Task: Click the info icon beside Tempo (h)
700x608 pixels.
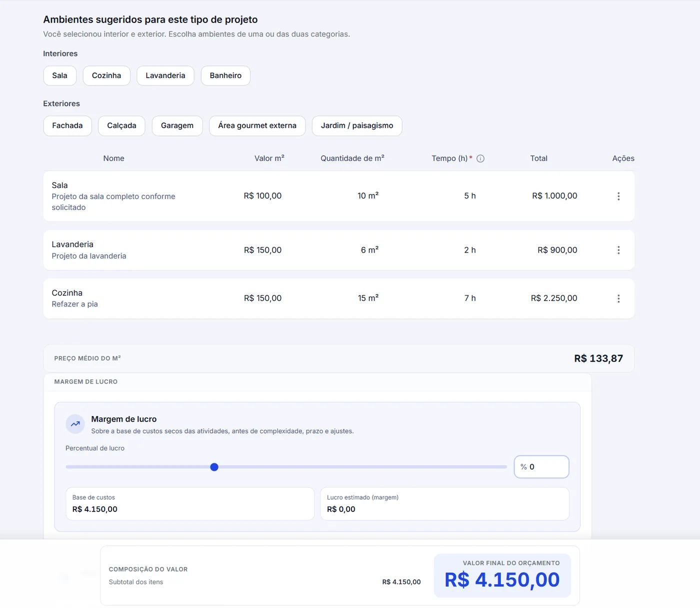Action: pos(480,158)
